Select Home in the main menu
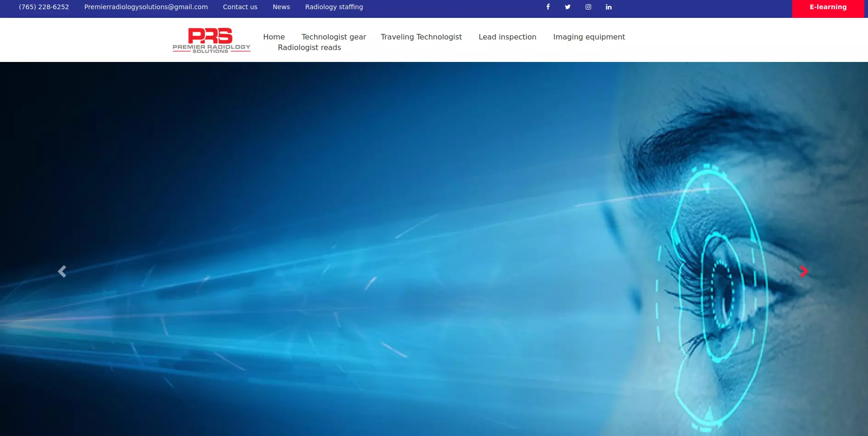Image resolution: width=868 pixels, height=436 pixels. (274, 37)
